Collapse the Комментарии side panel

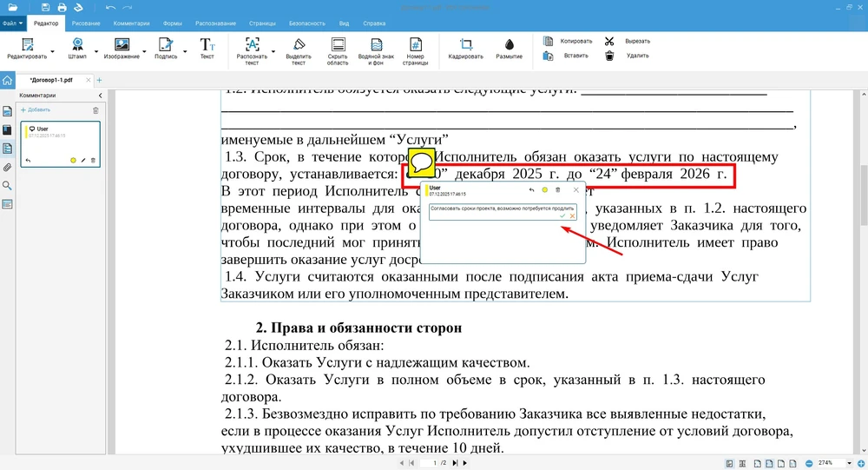pyautogui.click(x=100, y=95)
